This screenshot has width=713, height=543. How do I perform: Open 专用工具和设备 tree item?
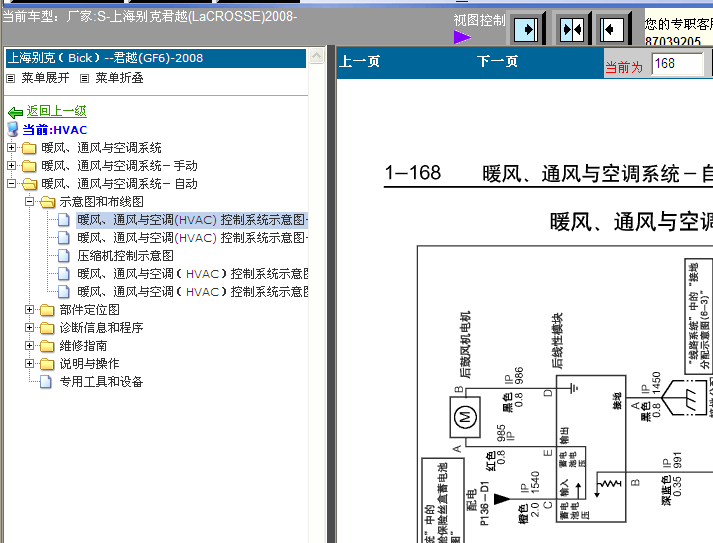click(101, 382)
